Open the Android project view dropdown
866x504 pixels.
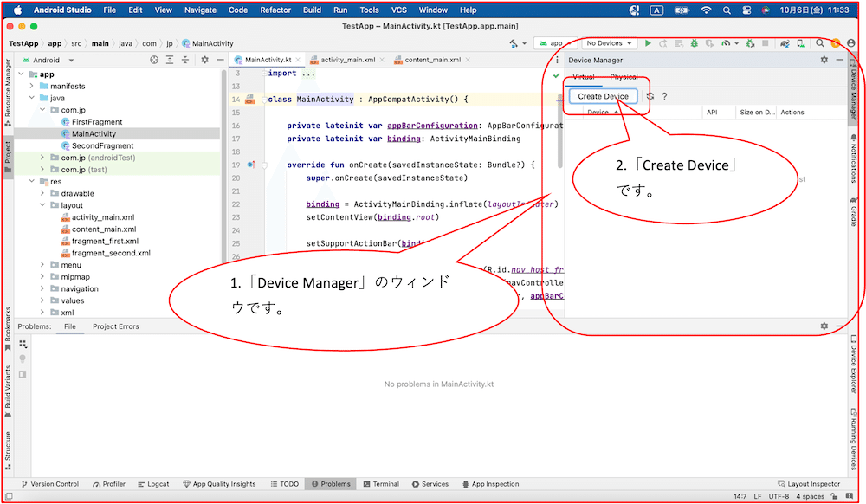coord(48,60)
